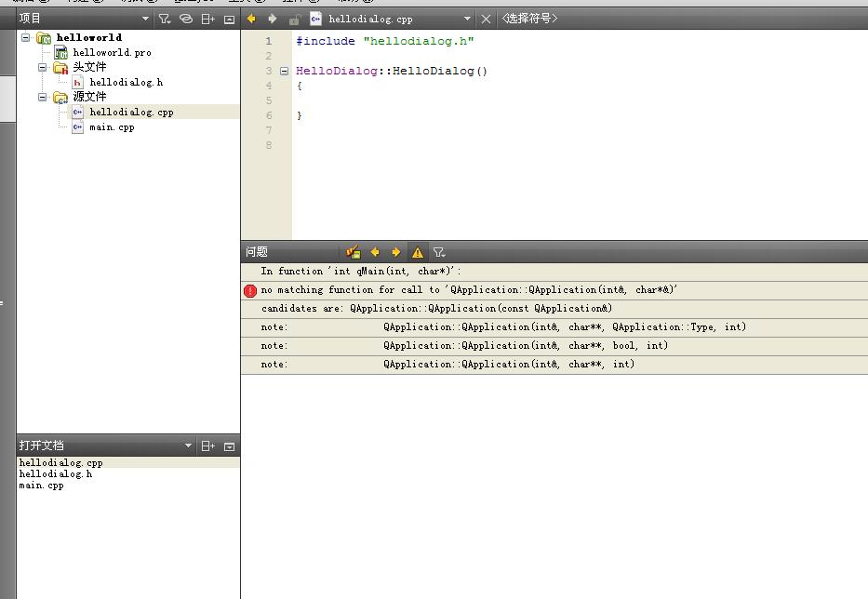The image size is (868, 599).
Task: Go back in editor navigation history
Action: click(x=251, y=19)
